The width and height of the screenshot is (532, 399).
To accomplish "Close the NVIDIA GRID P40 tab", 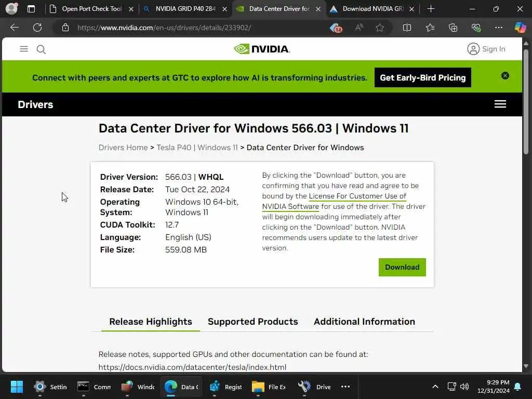I will (224, 9).
